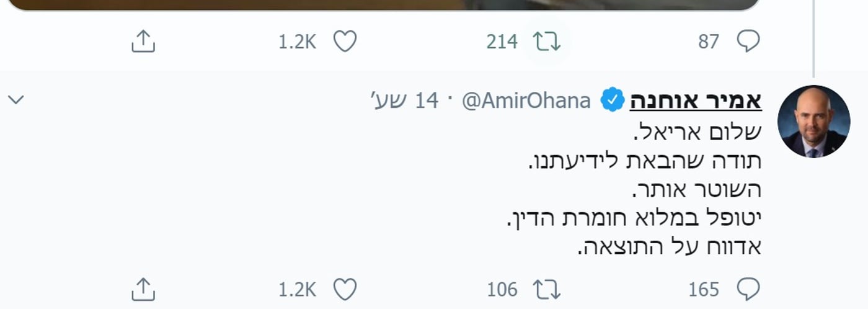This screenshot has width=868, height=309.
Task: Click the 214 retweet count
Action: point(502,42)
